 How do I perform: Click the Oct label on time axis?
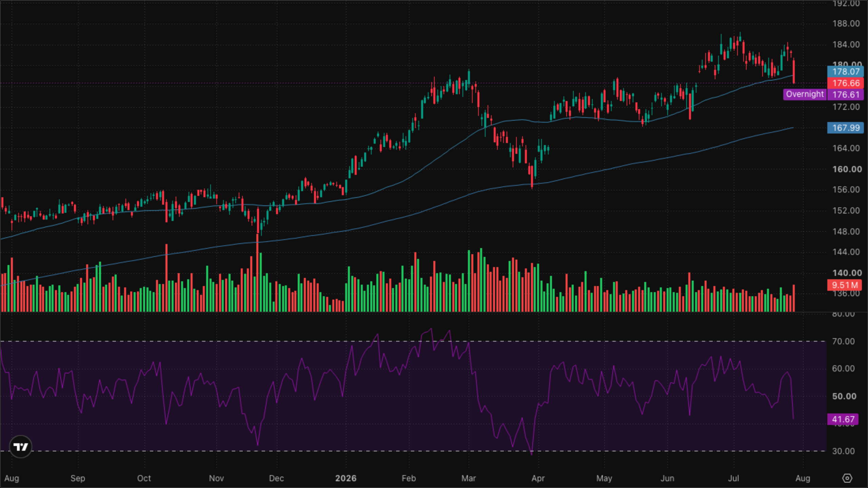pyautogui.click(x=144, y=478)
